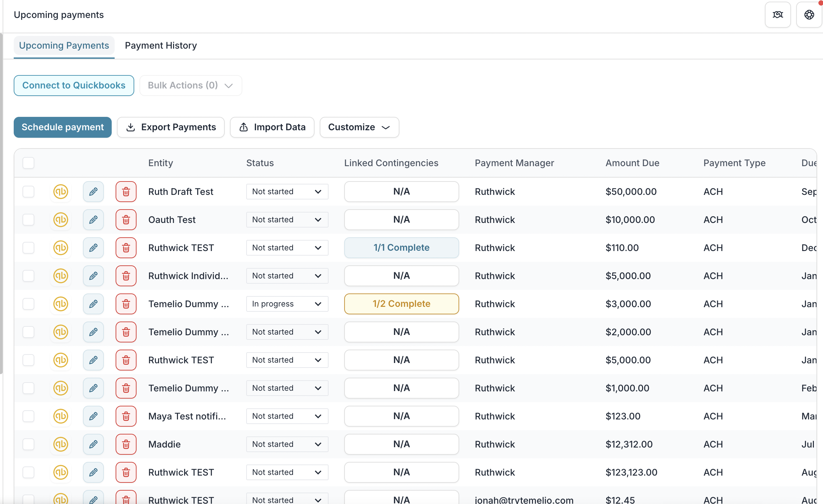Click the Connect to Quickbooks button
This screenshot has height=504, width=823.
point(74,86)
